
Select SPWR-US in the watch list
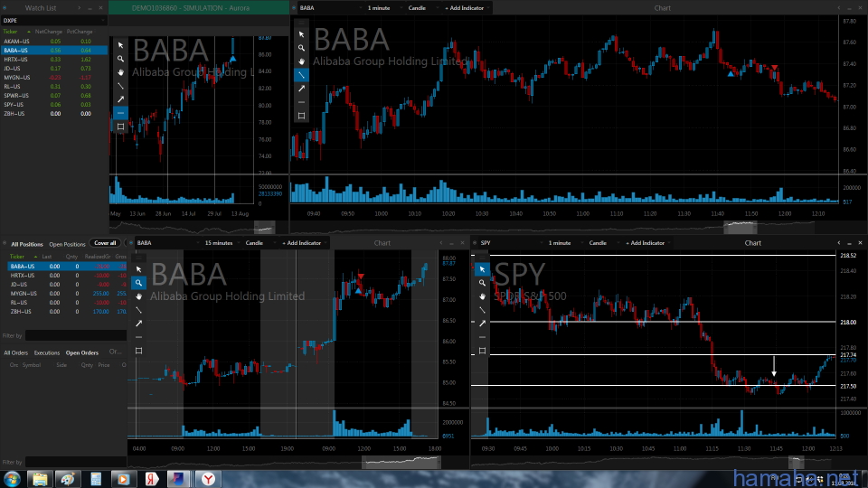(53, 95)
